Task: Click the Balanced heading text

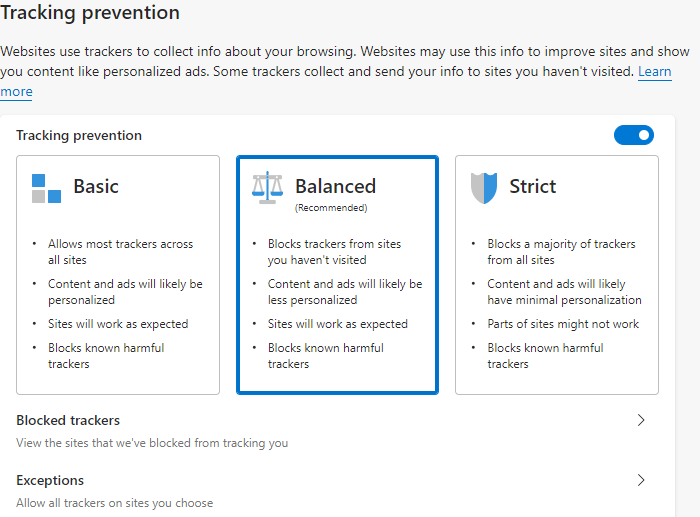Action: click(x=335, y=186)
